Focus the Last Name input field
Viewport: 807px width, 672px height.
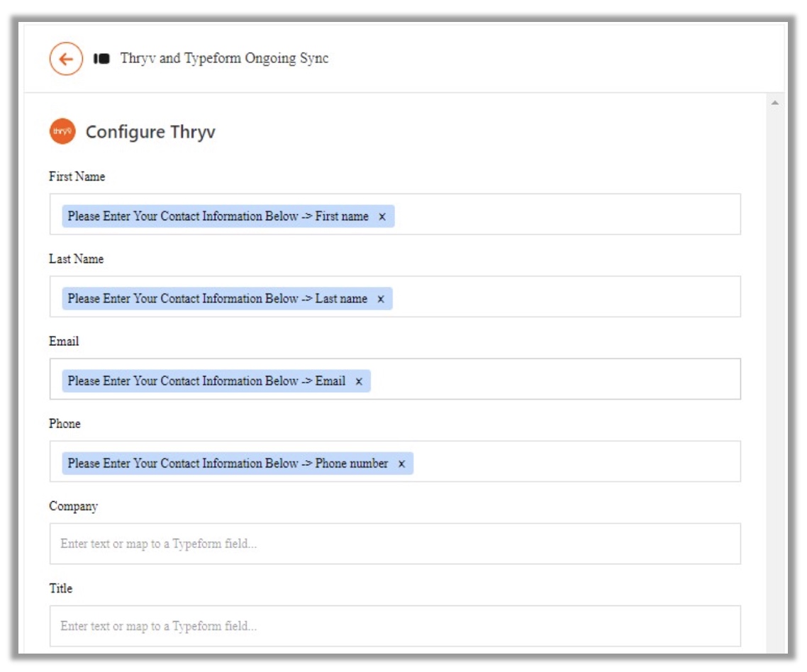(x=395, y=297)
